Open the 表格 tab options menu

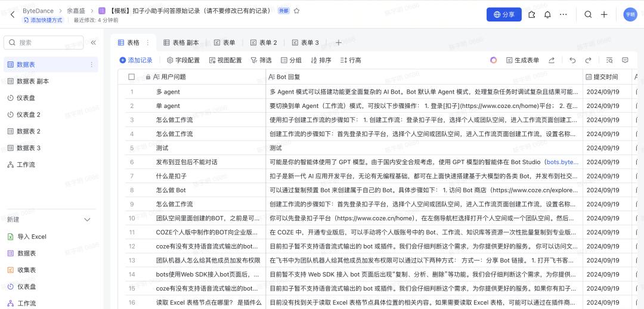pyautogui.click(x=148, y=43)
